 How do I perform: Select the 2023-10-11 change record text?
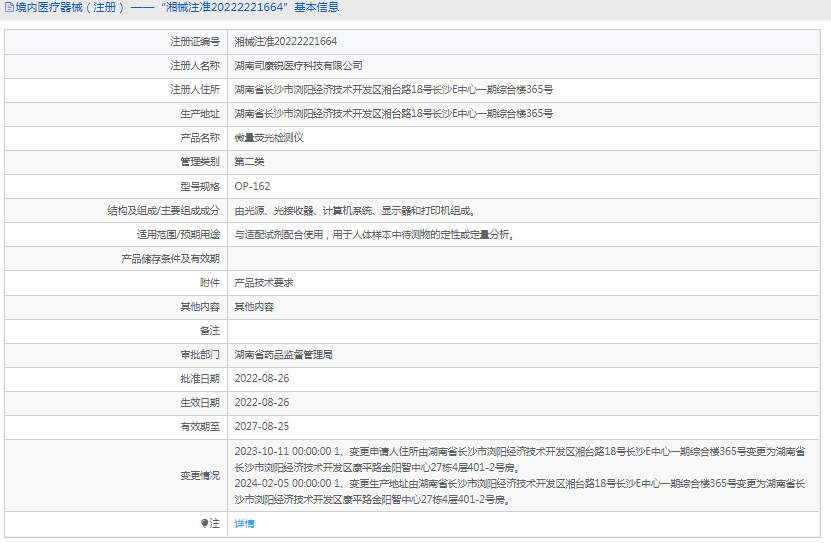[x=520, y=459]
